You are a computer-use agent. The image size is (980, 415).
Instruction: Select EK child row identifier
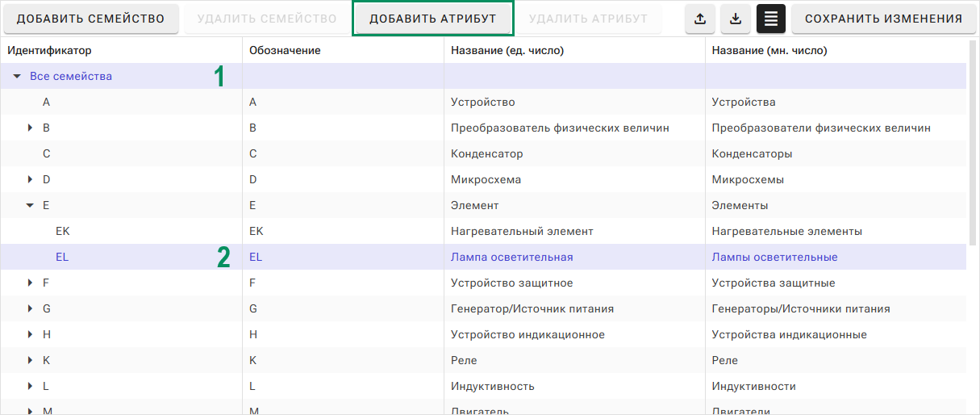coord(63,231)
